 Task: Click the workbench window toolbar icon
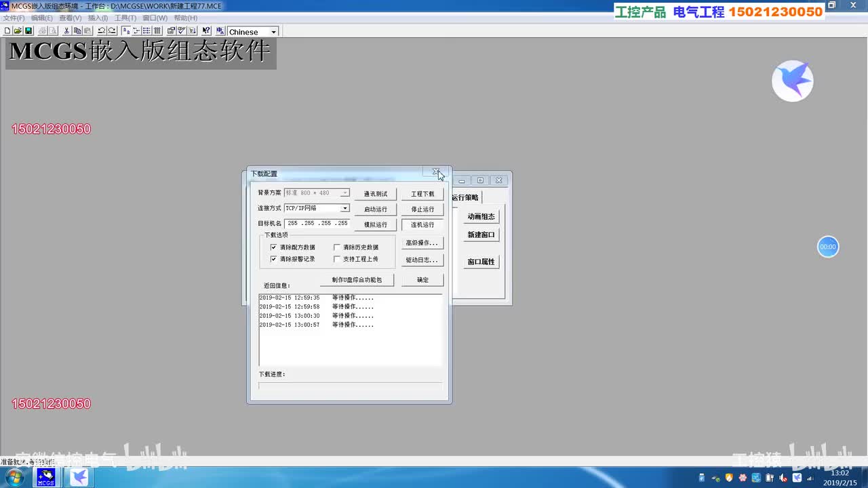(171, 31)
